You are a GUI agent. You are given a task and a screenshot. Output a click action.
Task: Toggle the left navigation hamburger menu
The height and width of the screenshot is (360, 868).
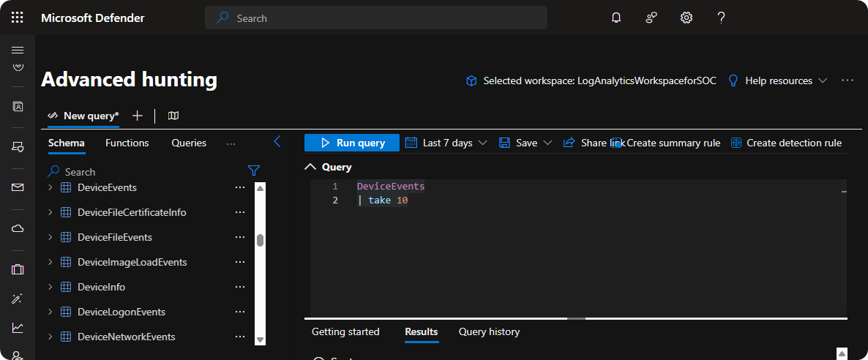click(18, 50)
